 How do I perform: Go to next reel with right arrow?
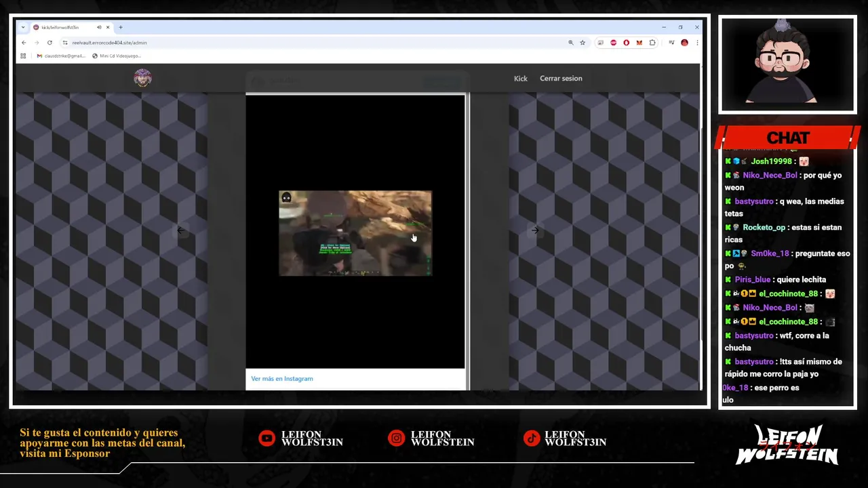535,230
